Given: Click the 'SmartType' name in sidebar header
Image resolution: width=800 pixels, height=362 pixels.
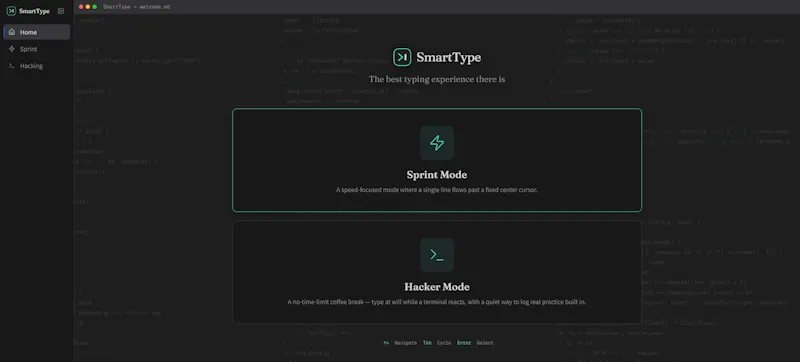Looking at the screenshot, I should [34, 11].
